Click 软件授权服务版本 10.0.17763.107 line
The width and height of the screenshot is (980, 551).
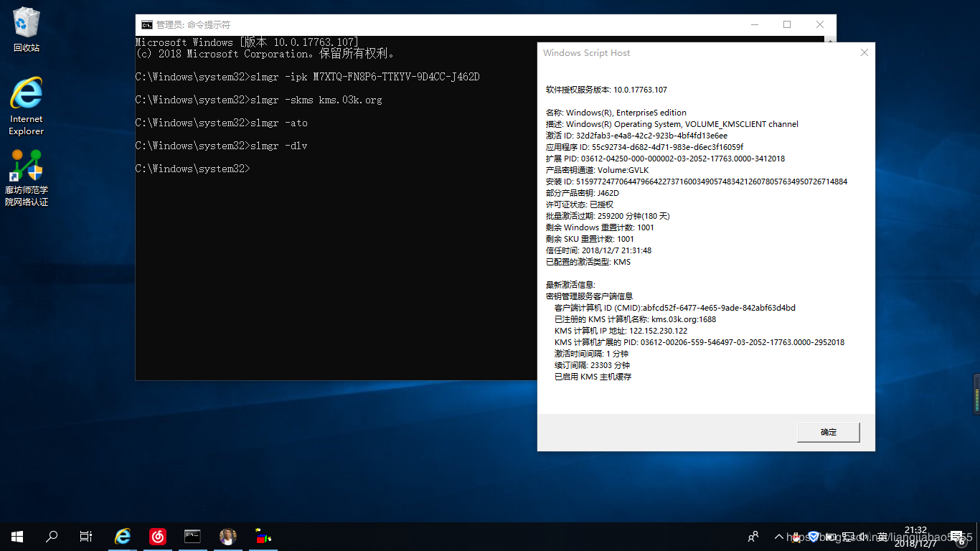606,90
